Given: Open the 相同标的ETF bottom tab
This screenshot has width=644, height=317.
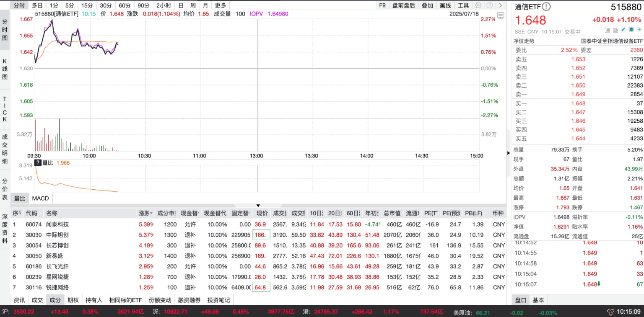Looking at the screenshot, I should [126, 300].
